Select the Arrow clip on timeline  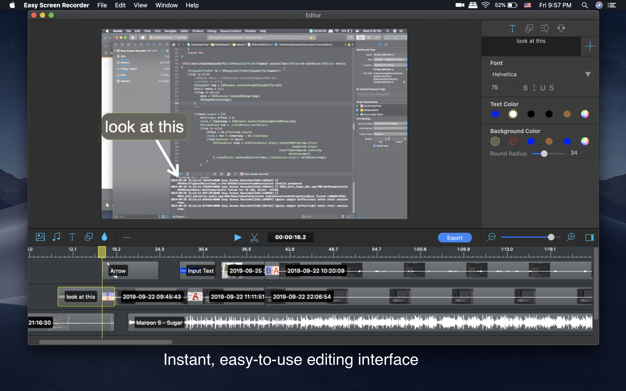[131, 271]
